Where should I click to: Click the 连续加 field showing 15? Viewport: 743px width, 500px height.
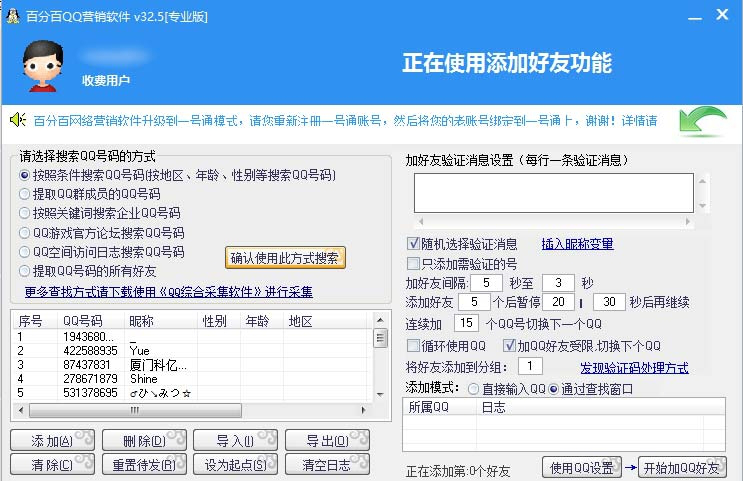466,323
